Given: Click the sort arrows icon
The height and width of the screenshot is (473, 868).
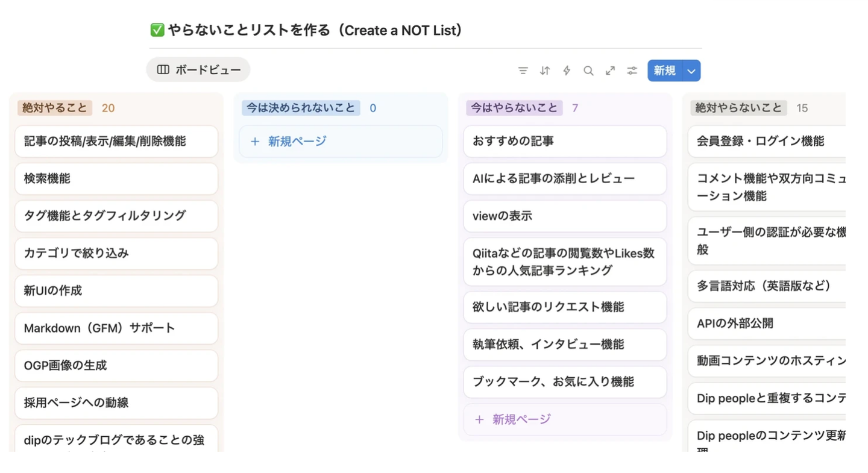Looking at the screenshot, I should tap(545, 70).
